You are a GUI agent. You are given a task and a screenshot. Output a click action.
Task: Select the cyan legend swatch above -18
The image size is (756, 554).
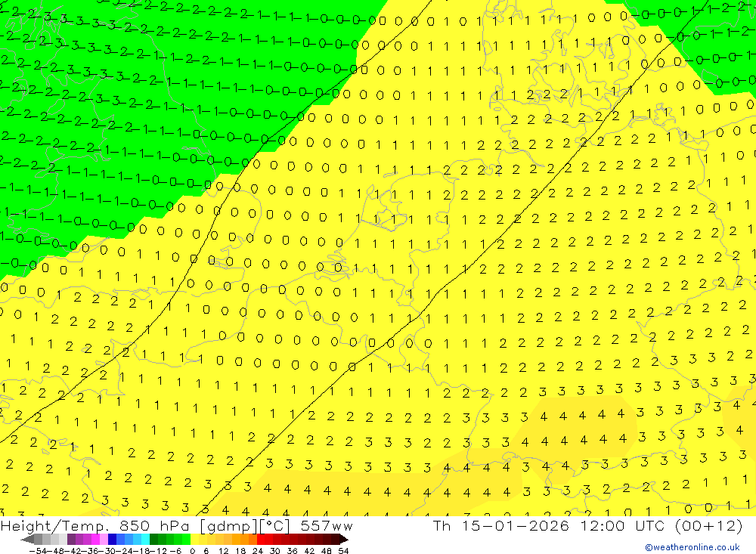tap(146, 539)
